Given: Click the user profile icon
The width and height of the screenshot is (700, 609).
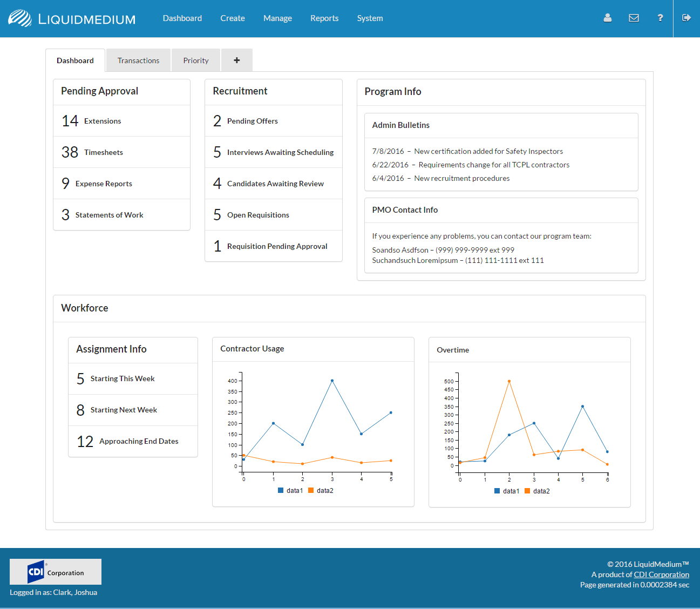Looking at the screenshot, I should click(x=607, y=18).
